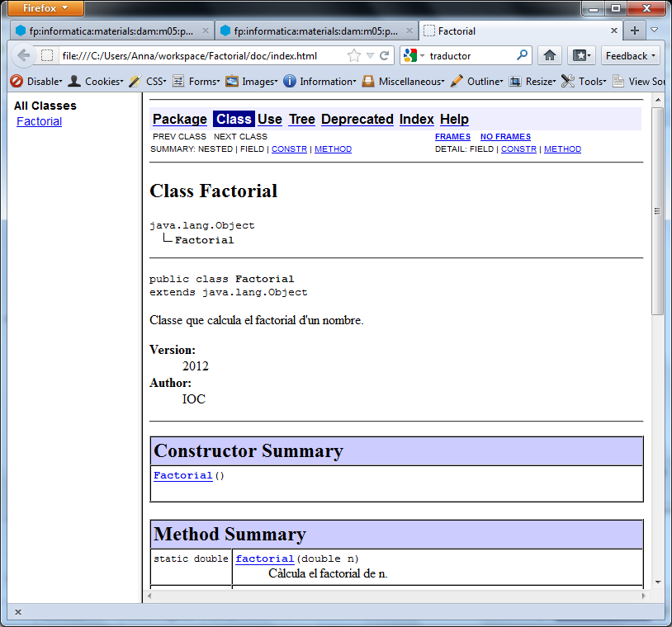
Task: Open the bookmarks toolbar button
Action: point(581,55)
